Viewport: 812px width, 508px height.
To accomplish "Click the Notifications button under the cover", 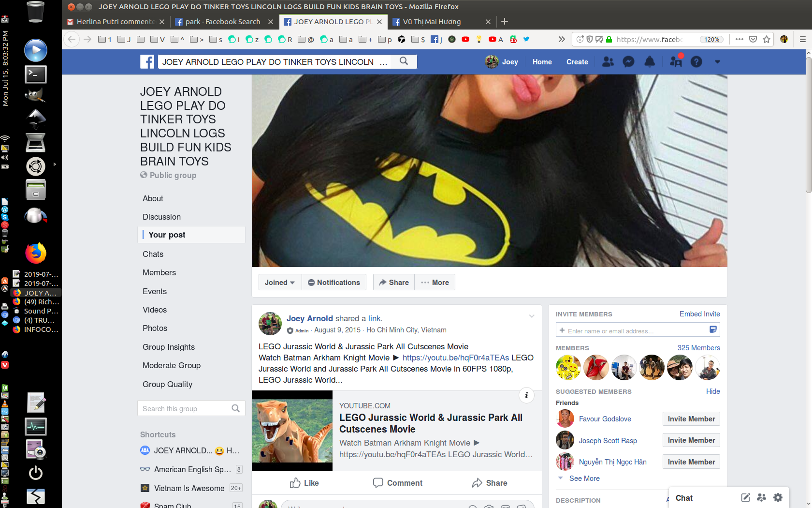I will [334, 282].
